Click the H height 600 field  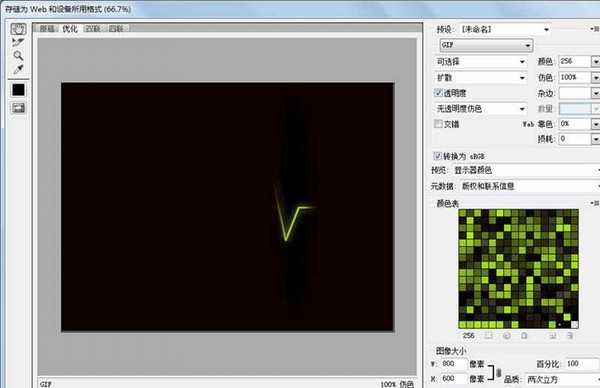[x=454, y=379]
